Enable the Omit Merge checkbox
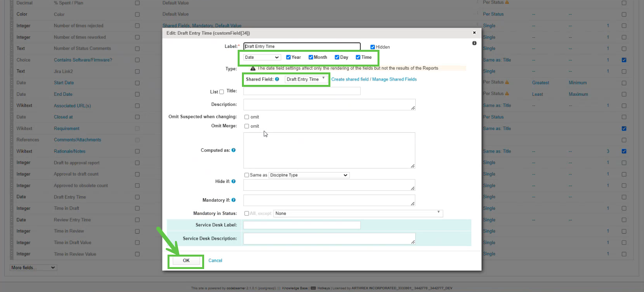 click(247, 126)
